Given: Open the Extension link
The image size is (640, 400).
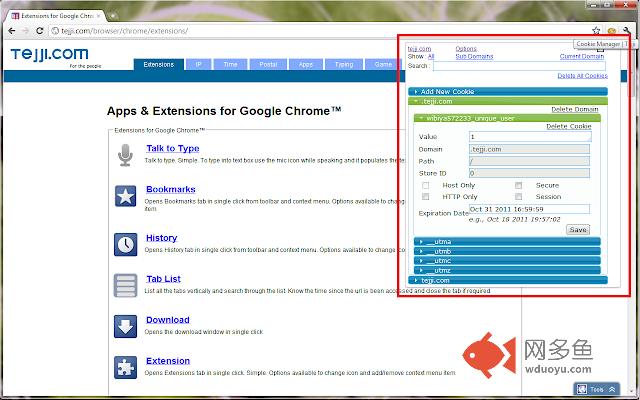Looking at the screenshot, I should click(x=168, y=361).
